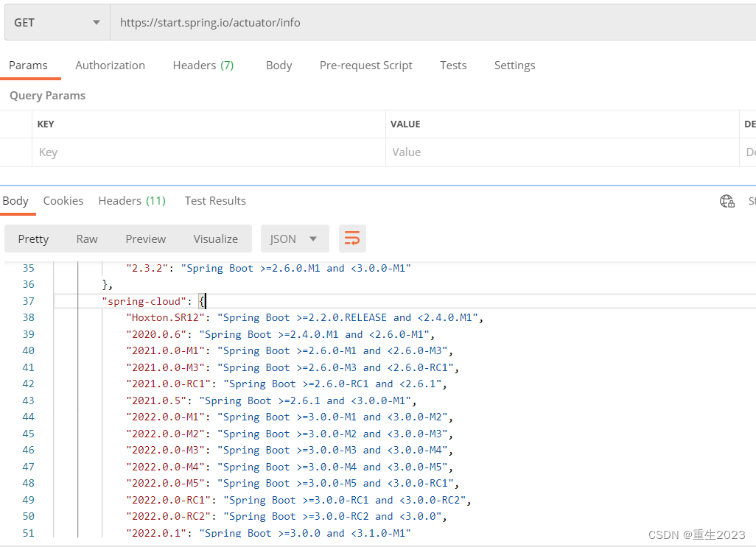Select the Body request tab
The image size is (756, 547).
pyautogui.click(x=279, y=66)
